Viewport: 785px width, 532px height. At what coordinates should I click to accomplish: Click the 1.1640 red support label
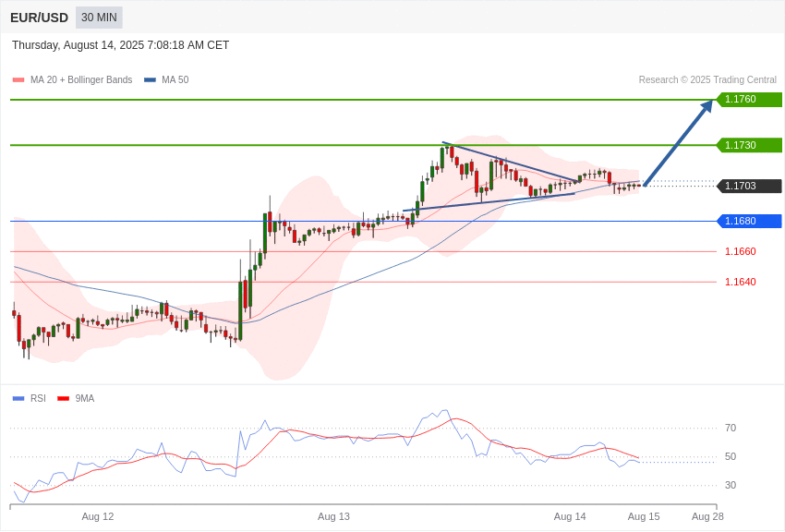coord(741,283)
